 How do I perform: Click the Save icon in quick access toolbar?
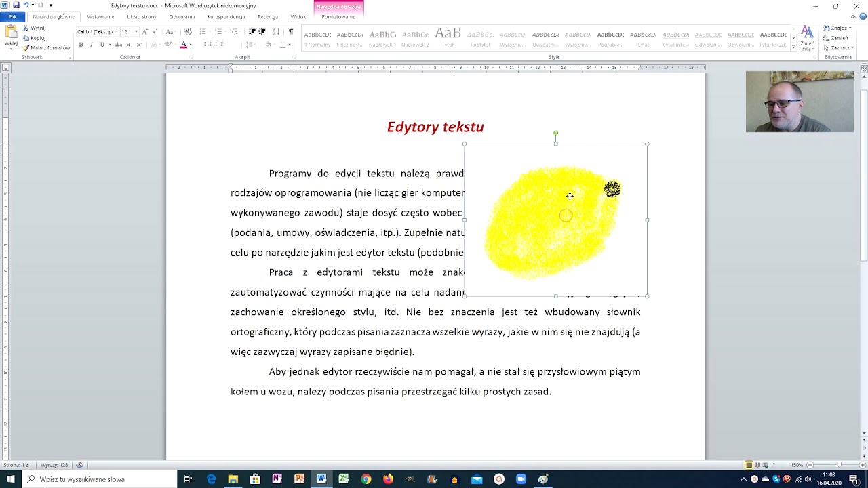pyautogui.click(x=16, y=5)
